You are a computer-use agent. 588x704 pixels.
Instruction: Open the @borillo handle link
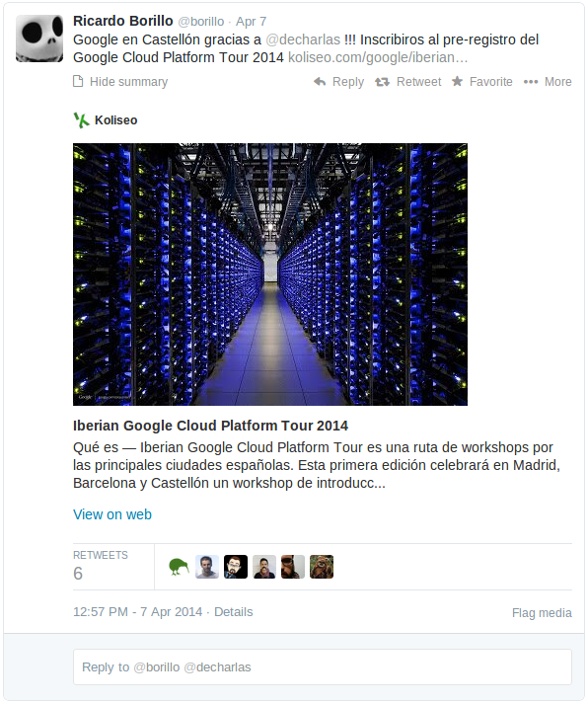tap(201, 22)
